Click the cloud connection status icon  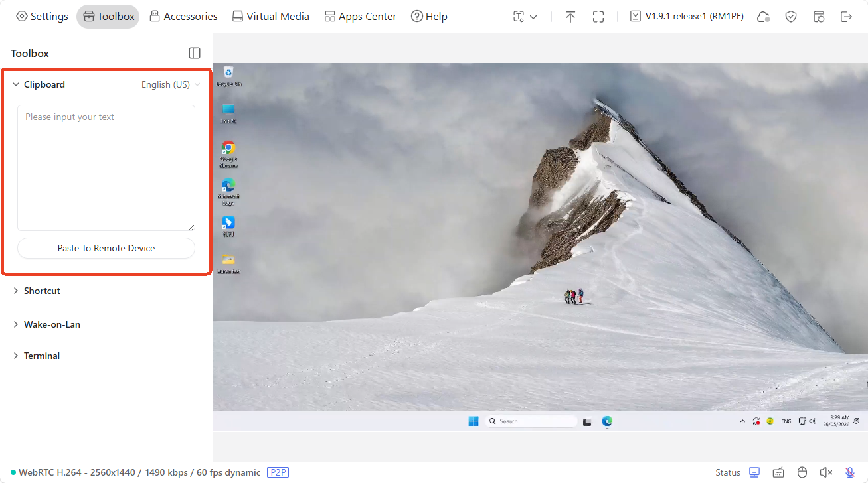[764, 17]
